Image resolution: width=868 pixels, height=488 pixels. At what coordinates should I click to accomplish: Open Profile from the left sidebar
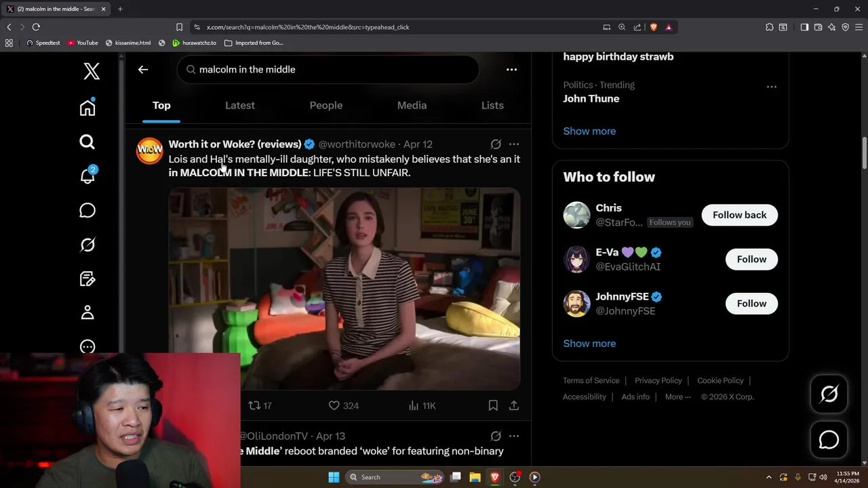pos(87,312)
